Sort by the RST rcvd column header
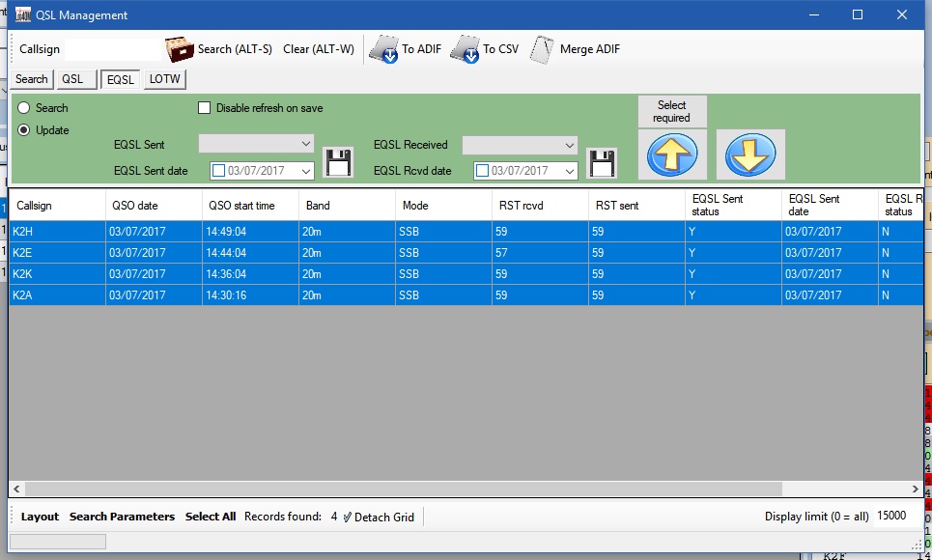This screenshot has width=932, height=560. pos(540,205)
